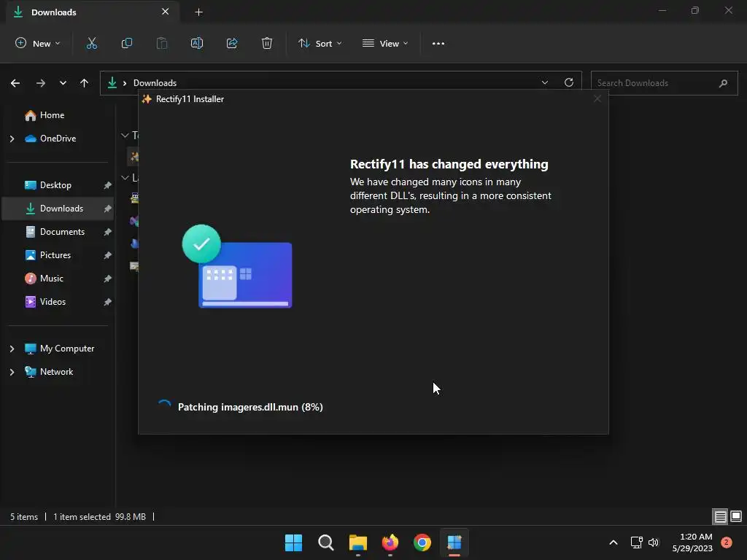Open the Sort dropdown menu
Image resolution: width=747 pixels, height=560 pixels.
(x=320, y=43)
